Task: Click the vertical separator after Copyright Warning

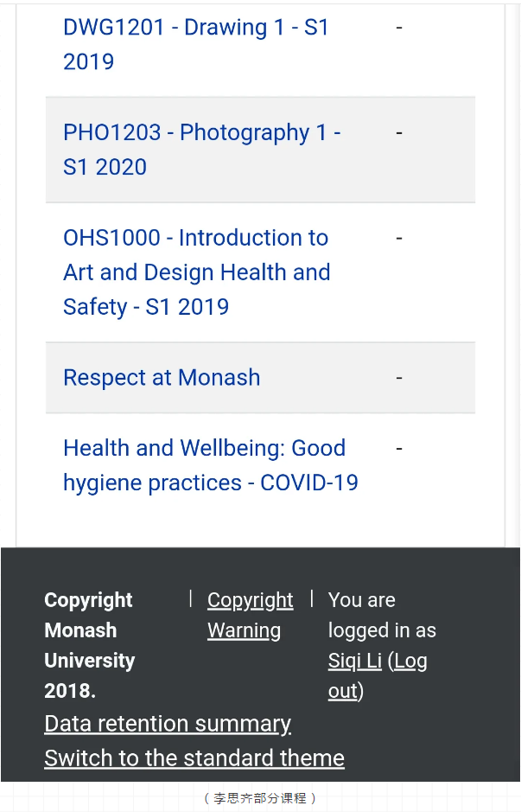Action: (x=311, y=598)
